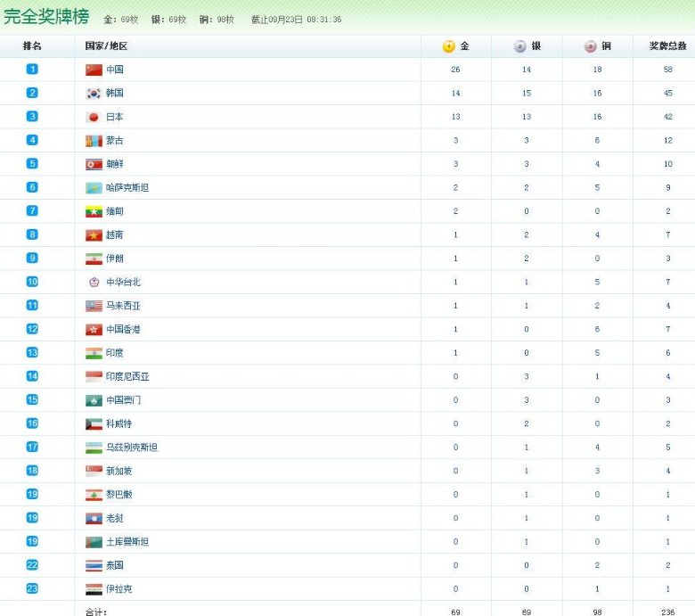The image size is (695, 616).
Task: Select the rank 23 badge
Action: tap(32, 589)
